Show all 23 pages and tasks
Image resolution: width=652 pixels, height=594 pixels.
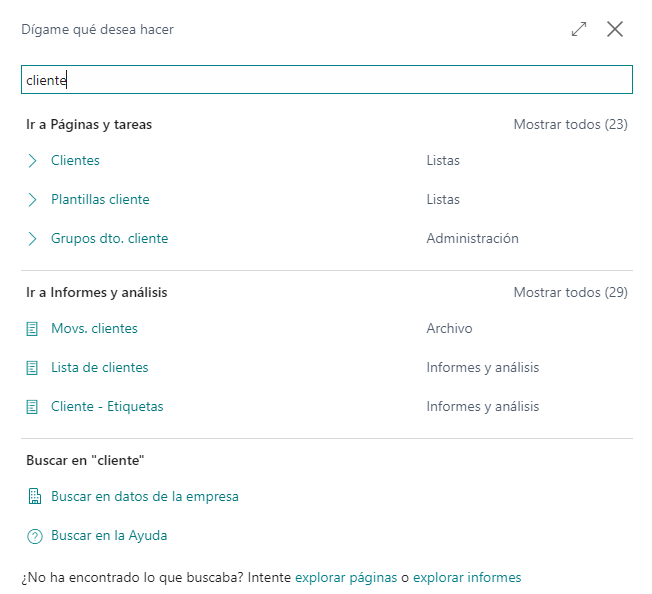(x=570, y=124)
